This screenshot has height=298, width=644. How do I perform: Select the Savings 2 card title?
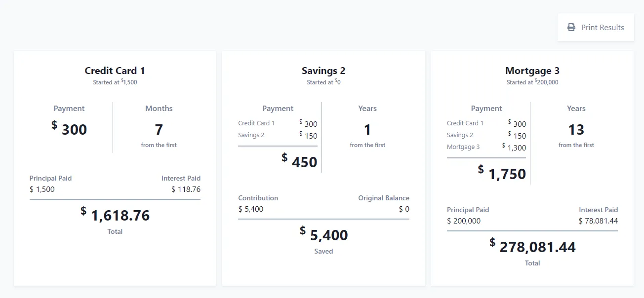pyautogui.click(x=323, y=71)
